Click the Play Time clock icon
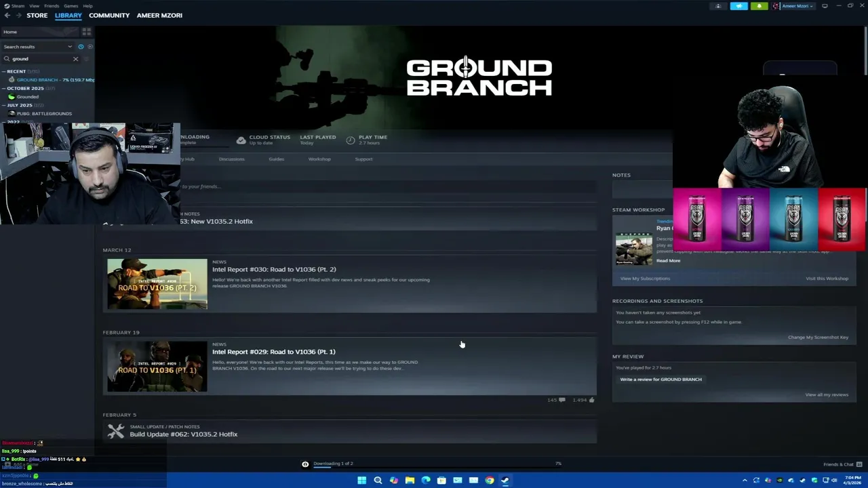868x488 pixels. coord(350,140)
